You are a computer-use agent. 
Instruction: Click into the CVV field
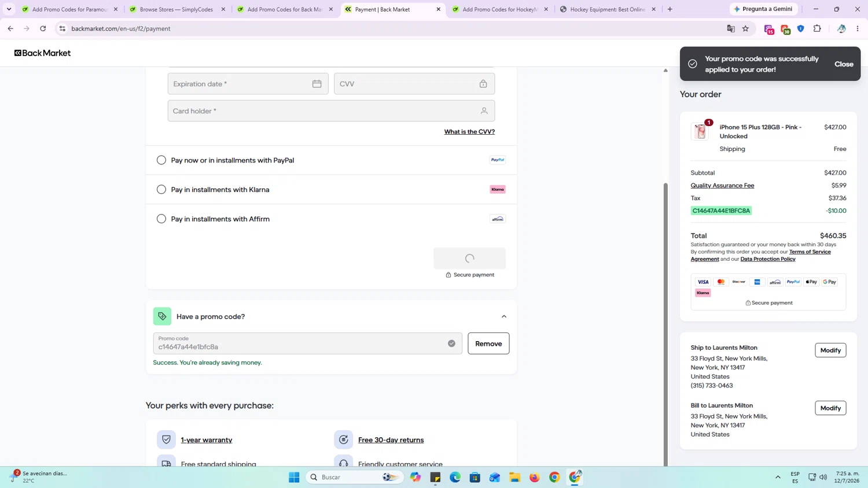pos(414,84)
